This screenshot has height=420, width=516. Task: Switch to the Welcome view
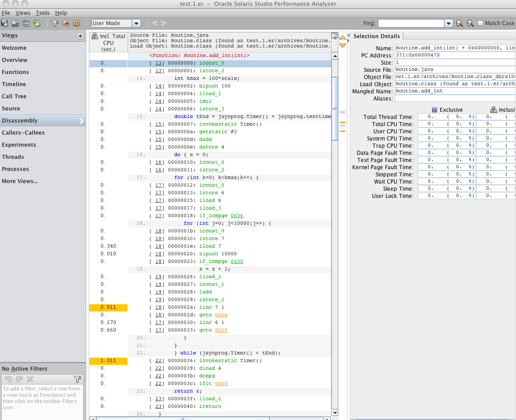point(43,48)
